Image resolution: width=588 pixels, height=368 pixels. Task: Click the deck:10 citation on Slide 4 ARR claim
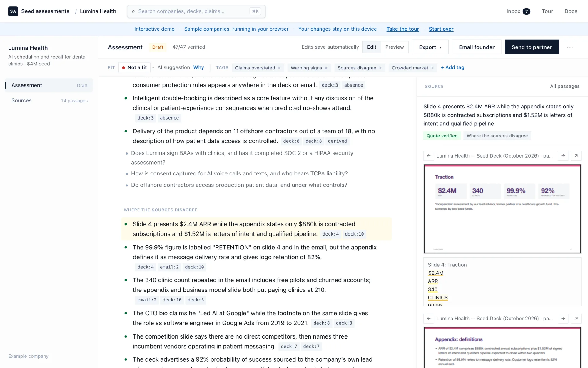pos(354,234)
